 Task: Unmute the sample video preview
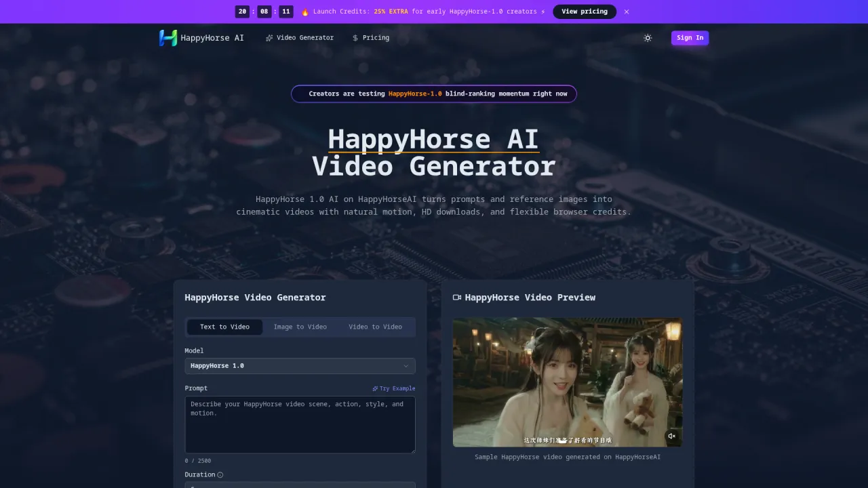tap(672, 436)
